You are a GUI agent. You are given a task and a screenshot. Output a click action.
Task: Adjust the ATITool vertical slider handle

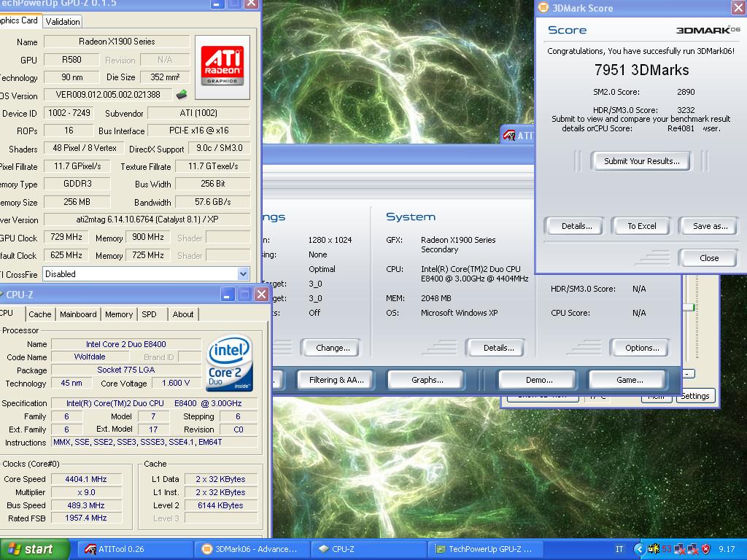[x=689, y=307]
